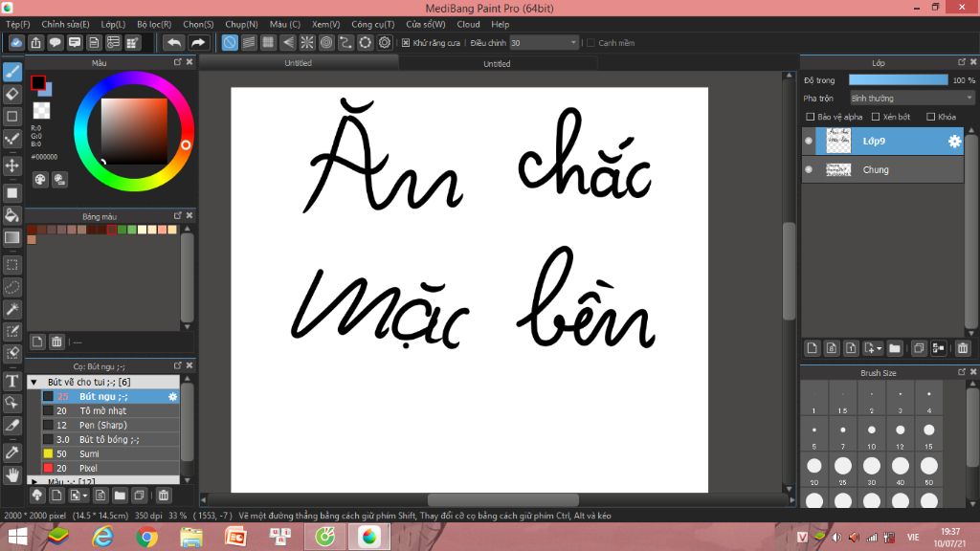The width and height of the screenshot is (980, 551).
Task: Open Google Chrome from the taskbar
Action: point(146,537)
